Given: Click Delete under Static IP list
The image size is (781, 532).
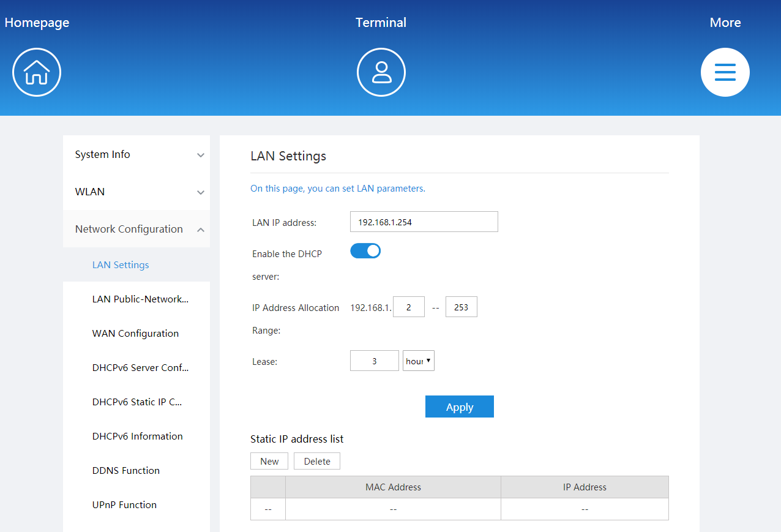Looking at the screenshot, I should [317, 461].
